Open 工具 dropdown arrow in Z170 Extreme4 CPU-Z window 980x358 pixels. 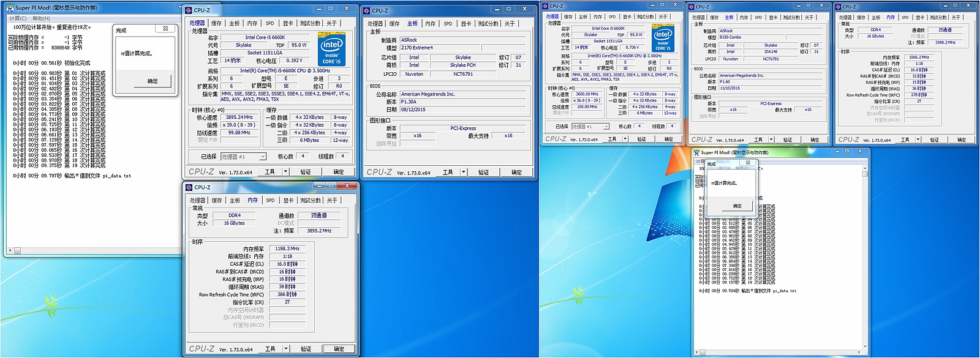click(x=464, y=173)
